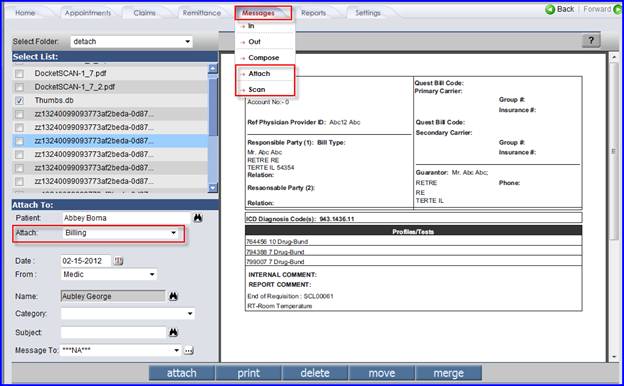
Task: Open calendar icon next to date 02-15-2012
Action: coord(119,261)
